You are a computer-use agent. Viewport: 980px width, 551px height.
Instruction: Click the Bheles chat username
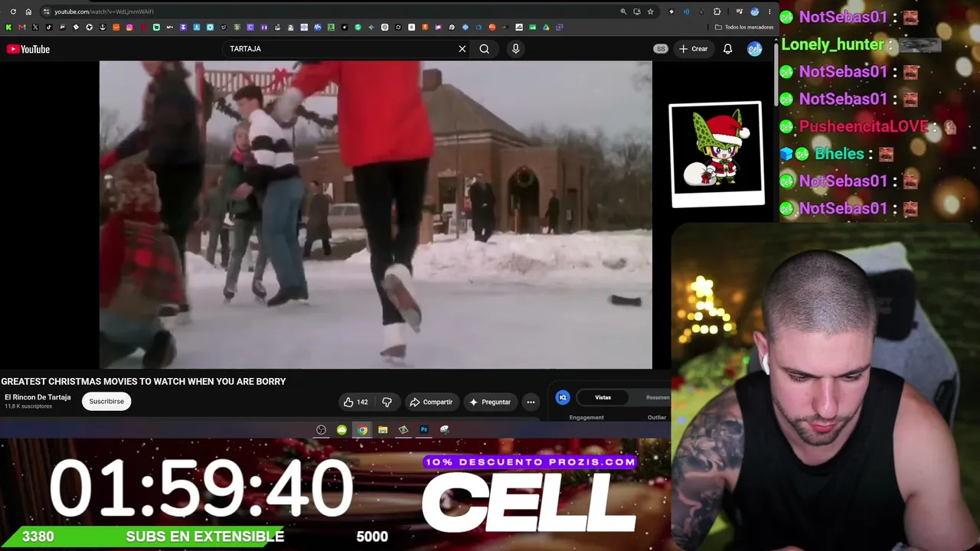coord(839,154)
